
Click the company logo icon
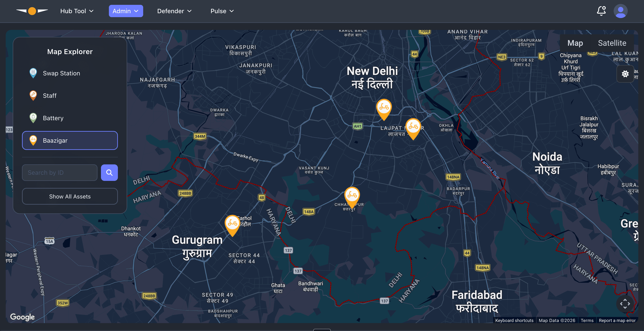coord(32,11)
